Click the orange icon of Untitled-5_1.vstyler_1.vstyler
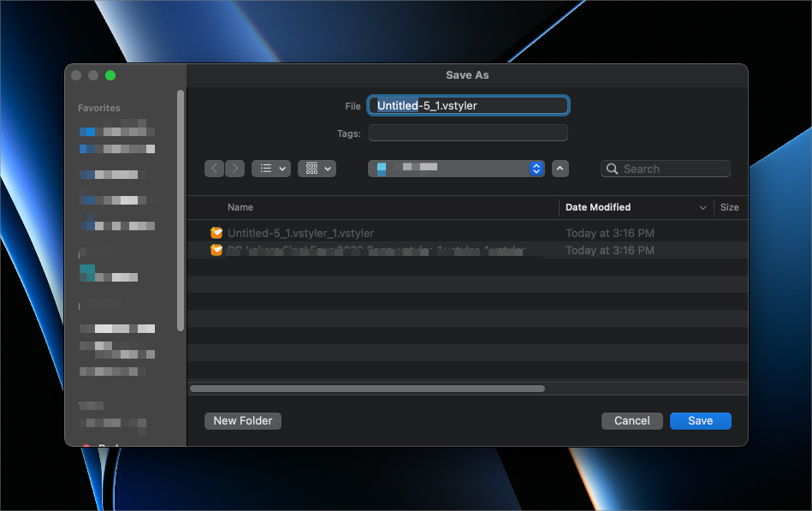Image resolution: width=812 pixels, height=511 pixels. 216,233
